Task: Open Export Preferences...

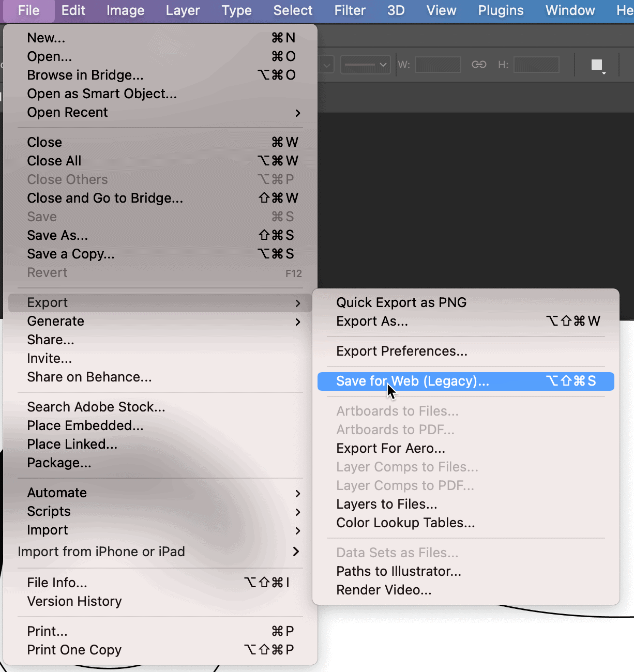Action: [x=466, y=351]
